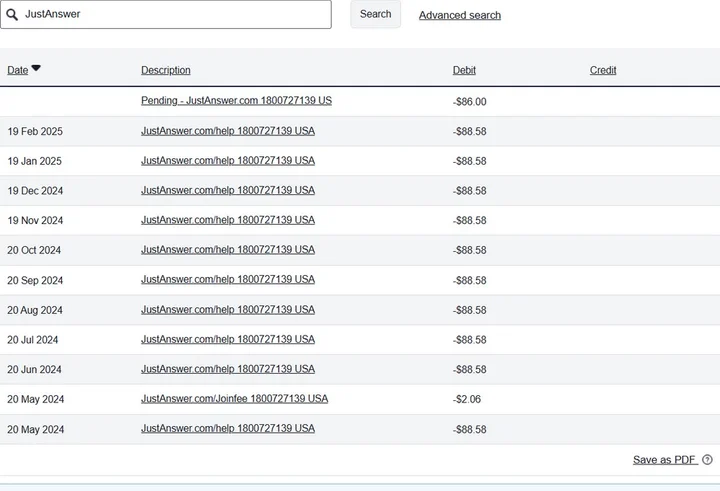720x491 pixels.
Task: Select the -$88.58 amount for 19 Jan 2025
Action: pyautogui.click(x=469, y=161)
